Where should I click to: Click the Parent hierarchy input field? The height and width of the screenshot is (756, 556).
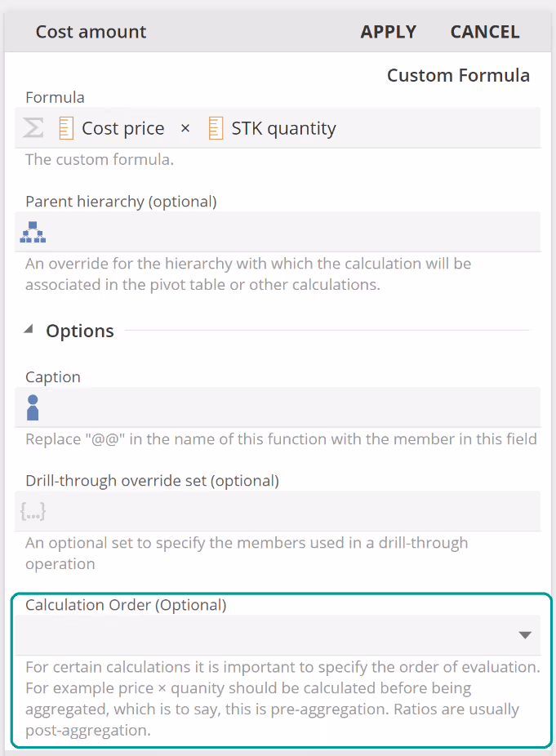pyautogui.click(x=286, y=232)
